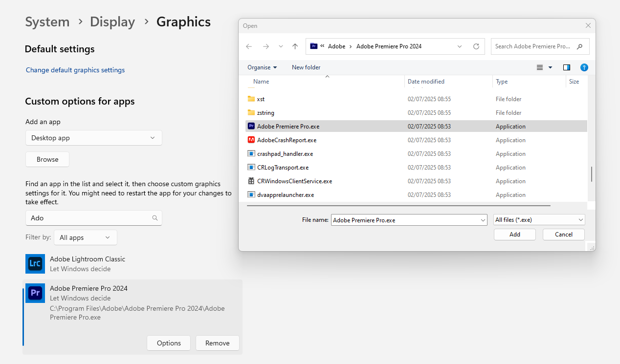Go back in the Open dialog
620x364 pixels.
(x=249, y=46)
